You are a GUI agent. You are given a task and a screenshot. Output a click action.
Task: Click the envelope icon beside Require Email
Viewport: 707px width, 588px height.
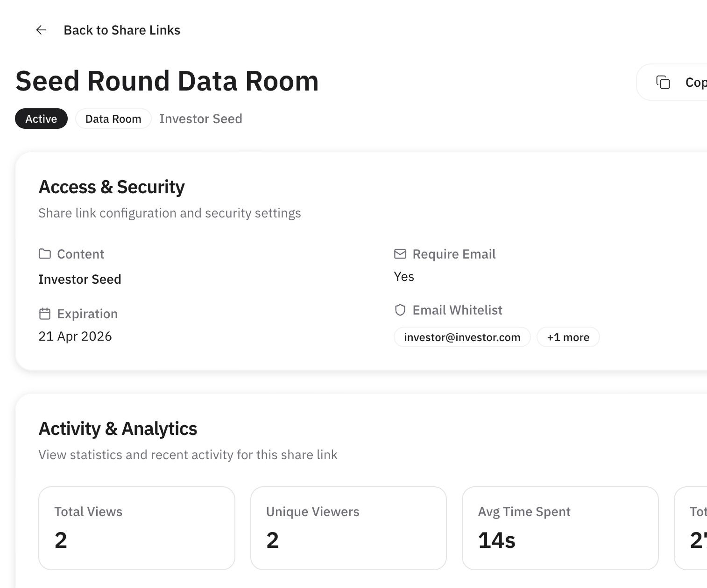(400, 254)
